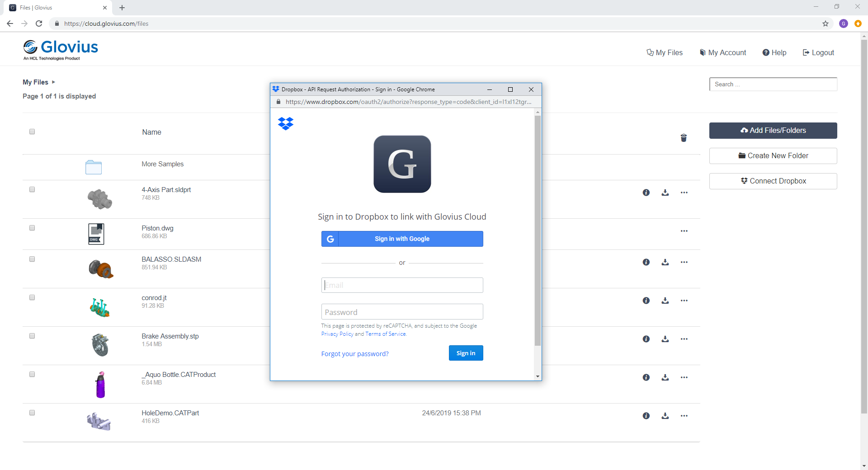868x470 pixels.
Task: Go back in Chrome browser
Action: point(10,23)
